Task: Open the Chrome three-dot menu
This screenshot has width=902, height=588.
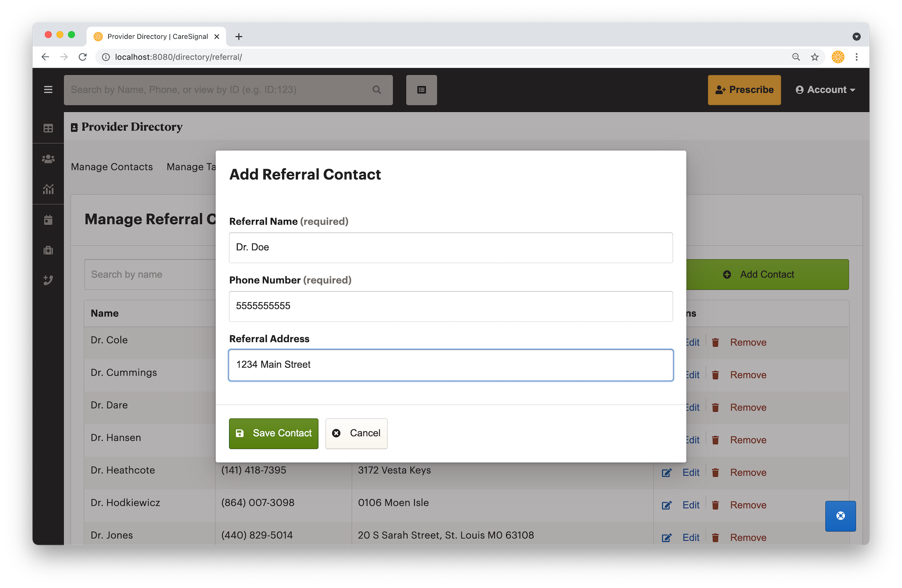Action: point(856,57)
